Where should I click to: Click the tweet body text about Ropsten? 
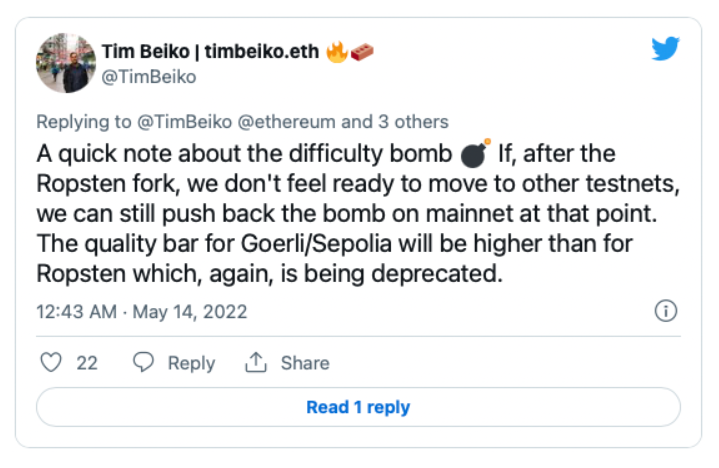tap(358, 214)
